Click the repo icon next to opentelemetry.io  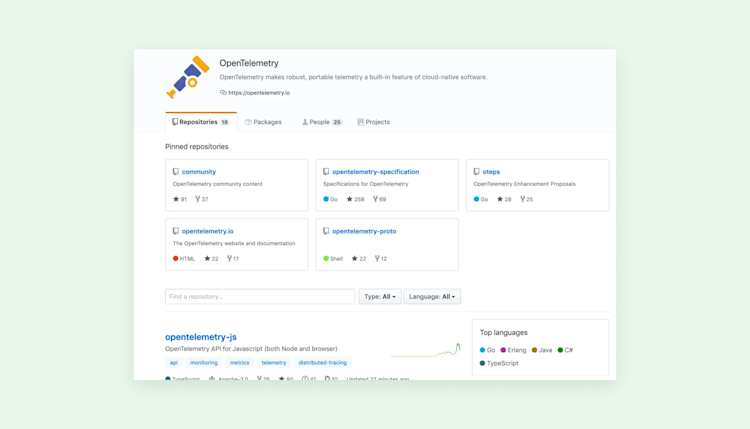pyautogui.click(x=176, y=231)
